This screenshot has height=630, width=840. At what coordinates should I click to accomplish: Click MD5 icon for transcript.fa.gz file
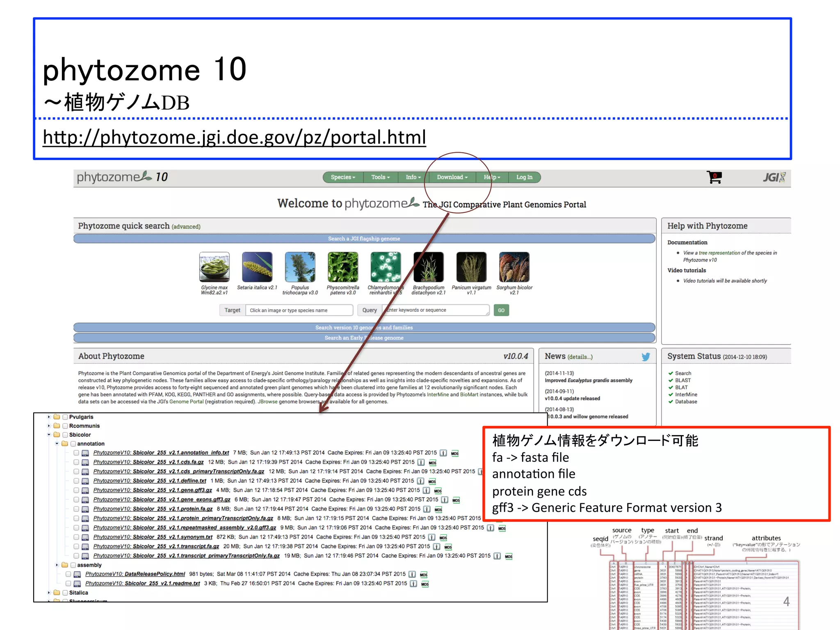point(448,547)
